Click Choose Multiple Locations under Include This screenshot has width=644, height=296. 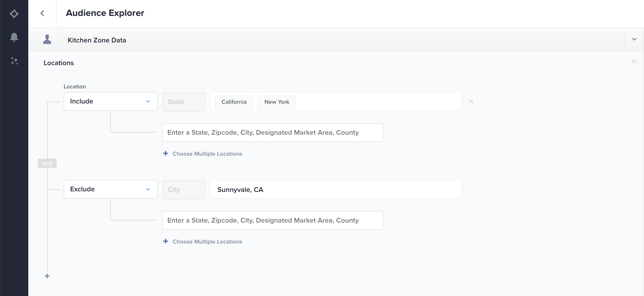click(x=207, y=154)
